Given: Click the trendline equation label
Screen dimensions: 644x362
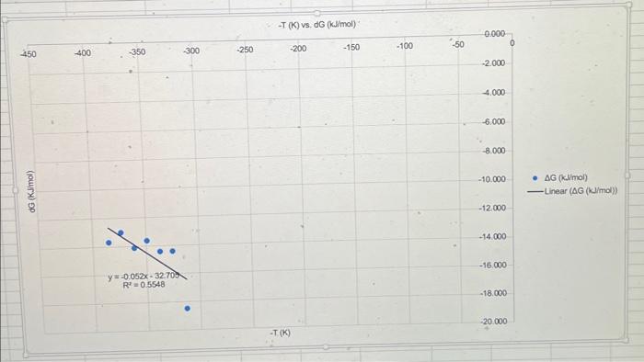Looking at the screenshot, I should 144,276.
